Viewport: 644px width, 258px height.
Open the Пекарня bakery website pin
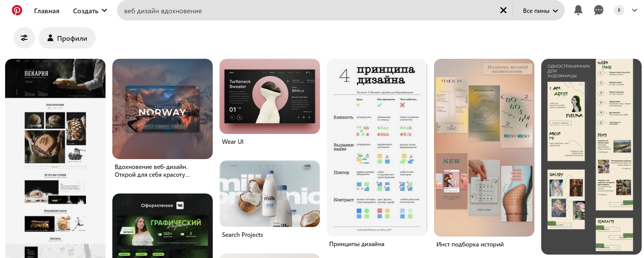click(x=55, y=158)
